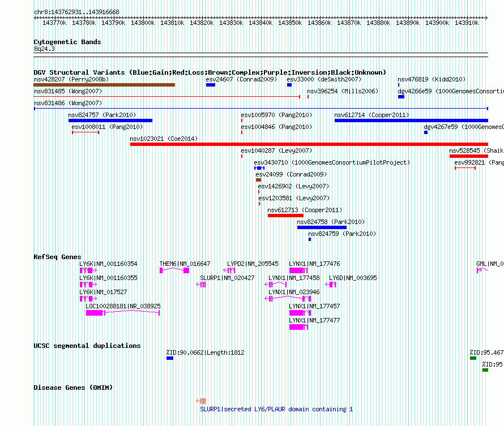Image resolution: width=504 pixels, height=426 pixels.
Task: Select the LYNX1 NM_177477 gene model
Action: coord(298,327)
